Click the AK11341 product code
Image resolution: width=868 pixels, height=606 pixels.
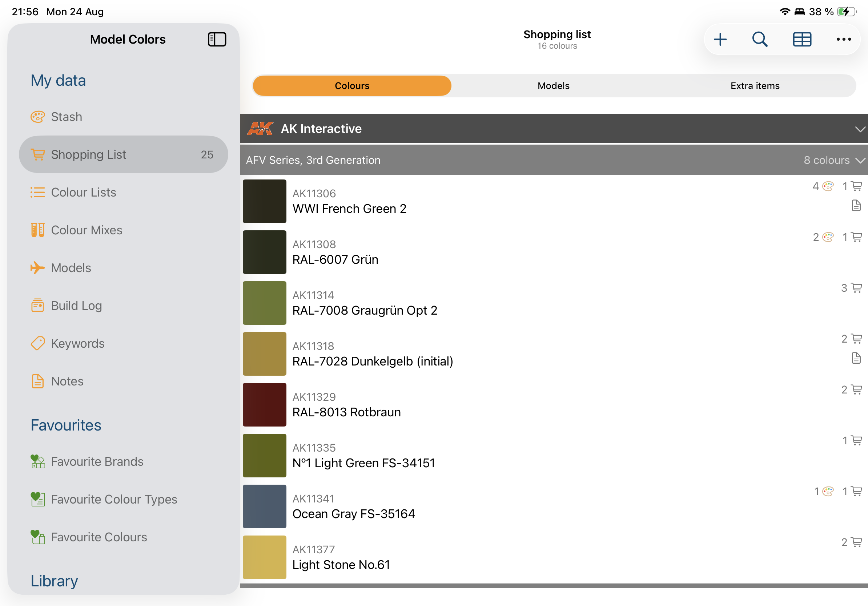click(x=314, y=499)
